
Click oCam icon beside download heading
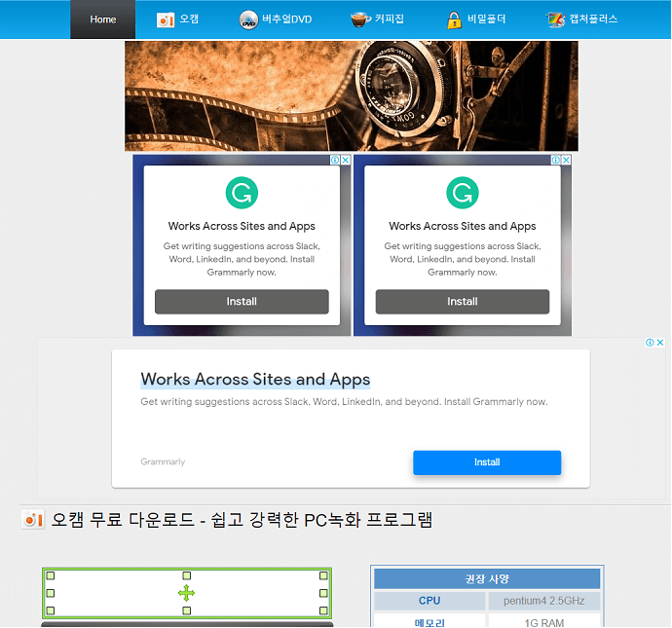33,520
